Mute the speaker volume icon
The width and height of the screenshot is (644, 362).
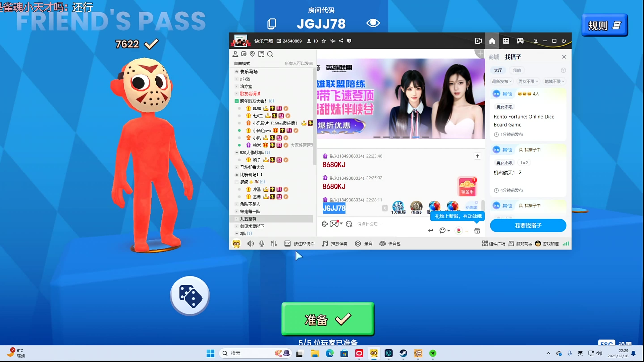[x=250, y=244]
